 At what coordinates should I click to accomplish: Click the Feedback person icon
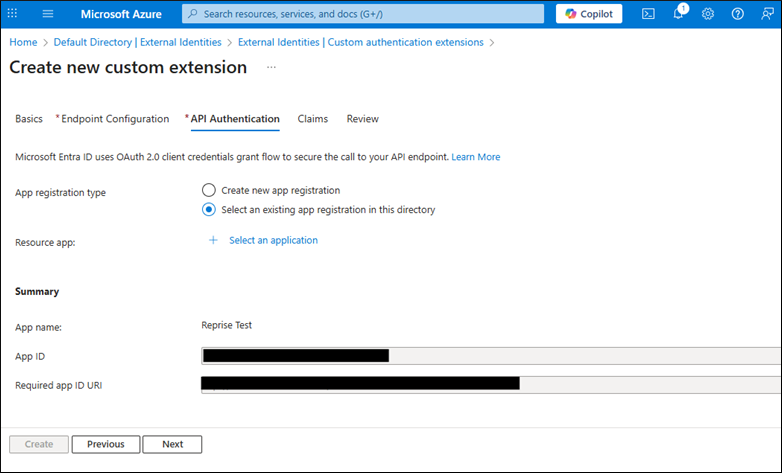(x=767, y=14)
